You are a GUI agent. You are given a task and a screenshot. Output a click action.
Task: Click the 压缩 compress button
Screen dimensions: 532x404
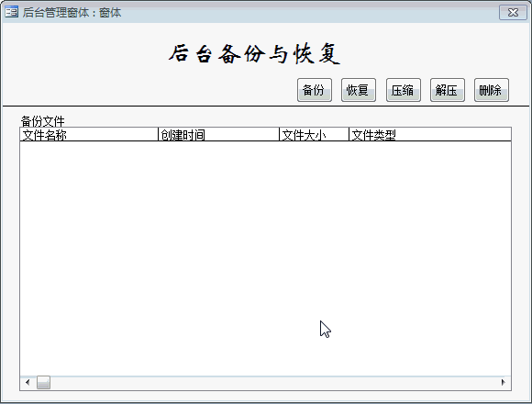(x=403, y=90)
